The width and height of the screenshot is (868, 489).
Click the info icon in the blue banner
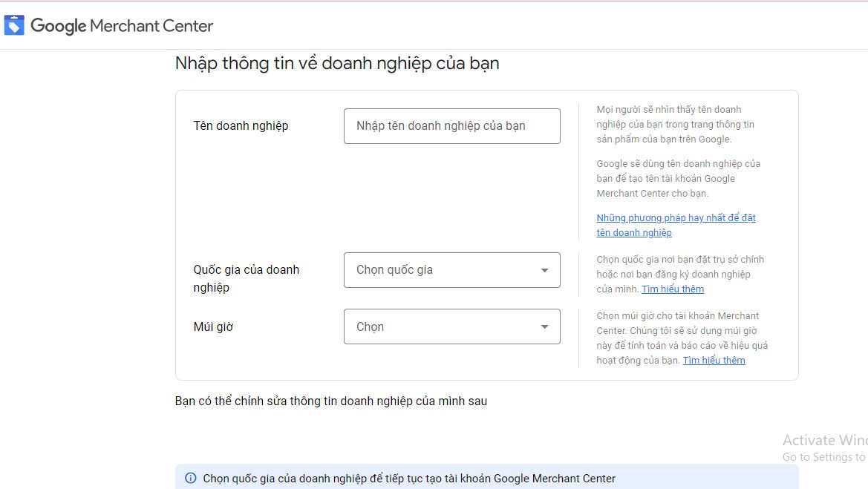190,479
